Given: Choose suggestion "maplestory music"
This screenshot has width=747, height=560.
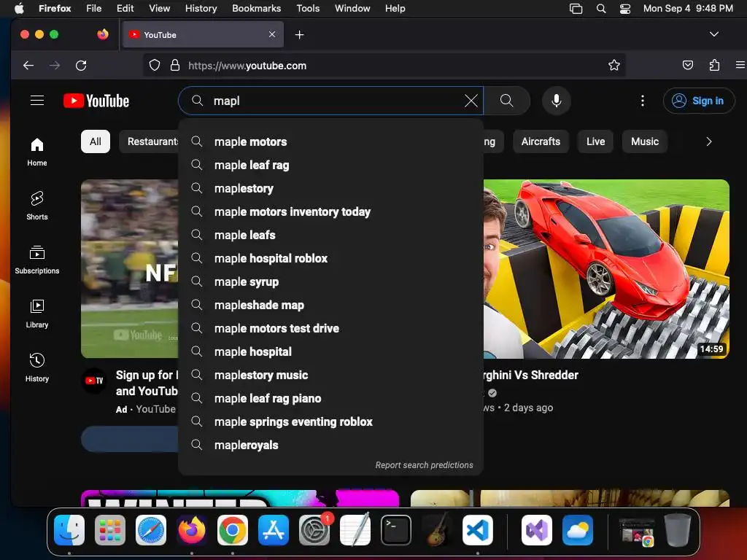Looking at the screenshot, I should coord(330,375).
